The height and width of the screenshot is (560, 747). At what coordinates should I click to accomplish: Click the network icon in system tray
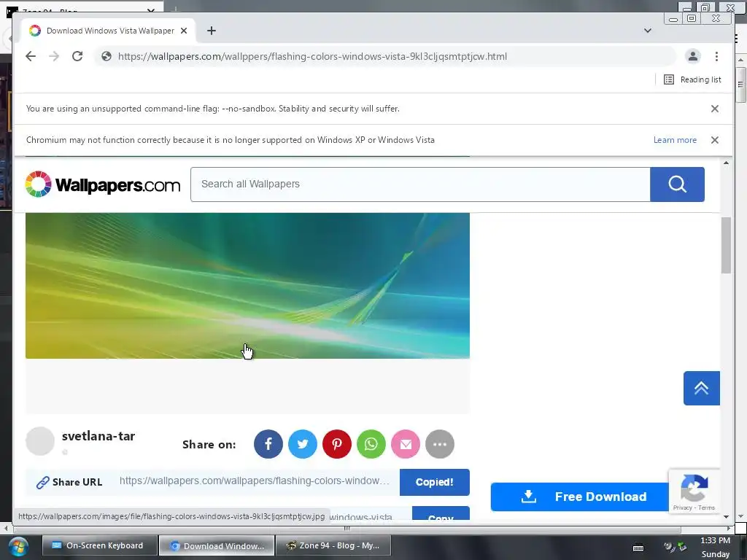tap(682, 547)
